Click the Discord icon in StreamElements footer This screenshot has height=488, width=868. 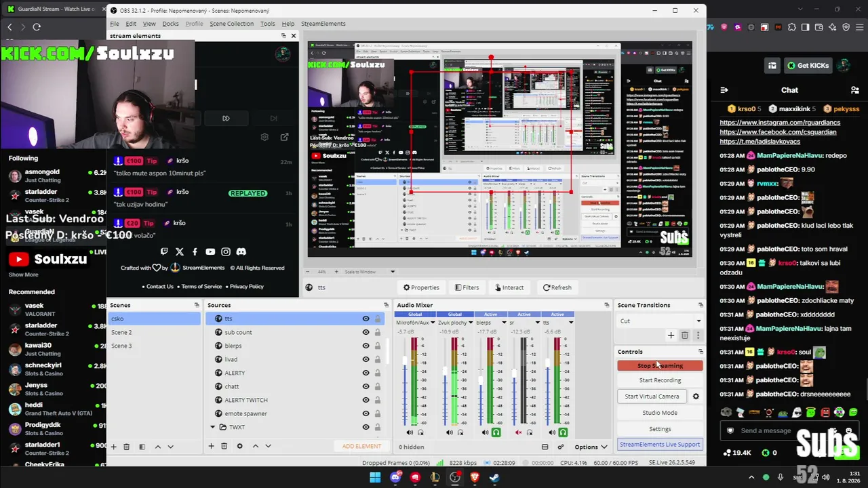point(241,251)
